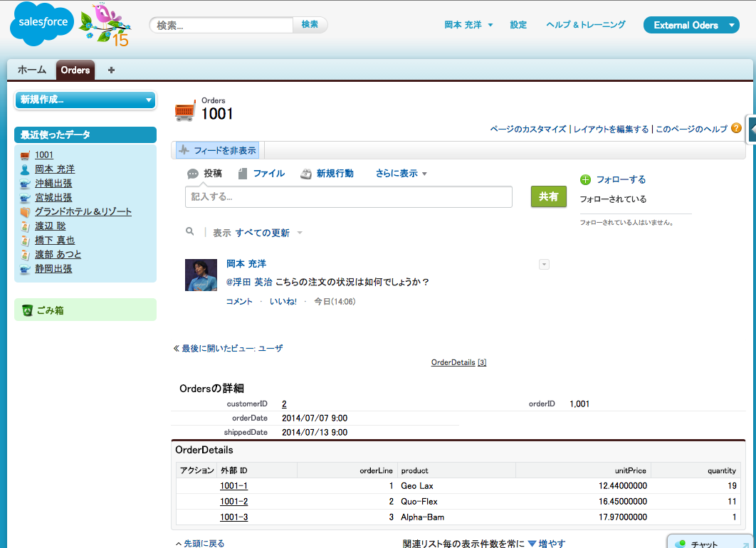The image size is (756, 548).
Task: Click the 検索 search button
Action: (310, 25)
